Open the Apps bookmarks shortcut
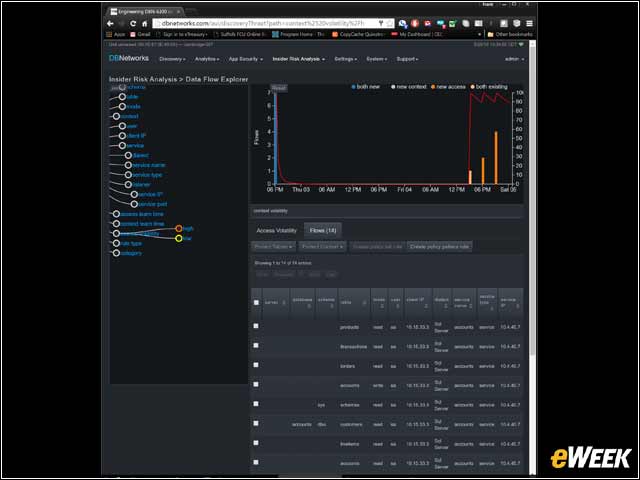Screen dimensions: 640x480 tap(116, 34)
